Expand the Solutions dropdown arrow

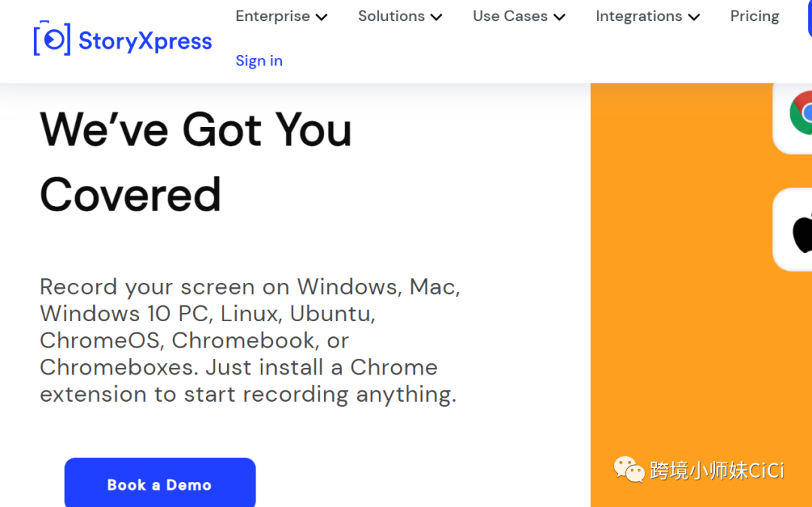pyautogui.click(x=437, y=17)
